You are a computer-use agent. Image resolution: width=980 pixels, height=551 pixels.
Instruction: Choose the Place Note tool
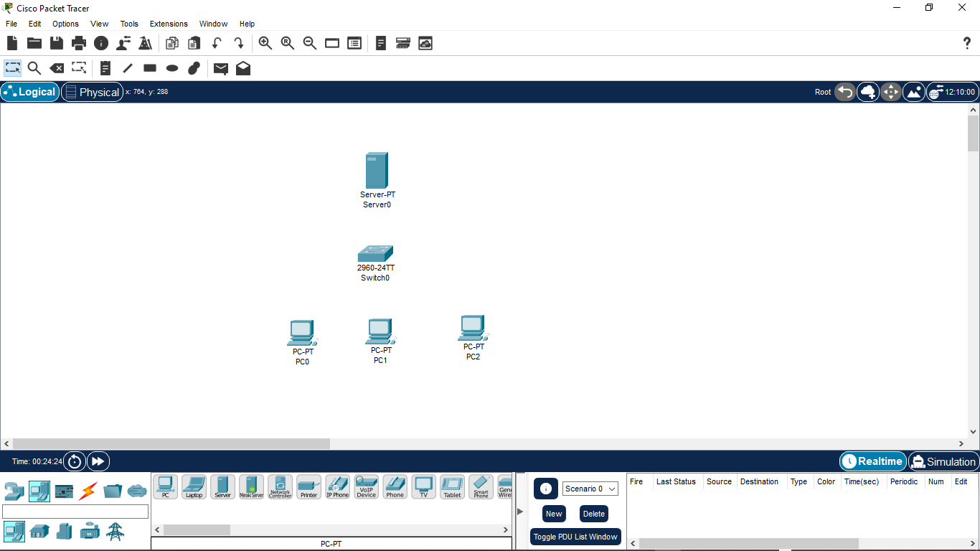tap(105, 68)
